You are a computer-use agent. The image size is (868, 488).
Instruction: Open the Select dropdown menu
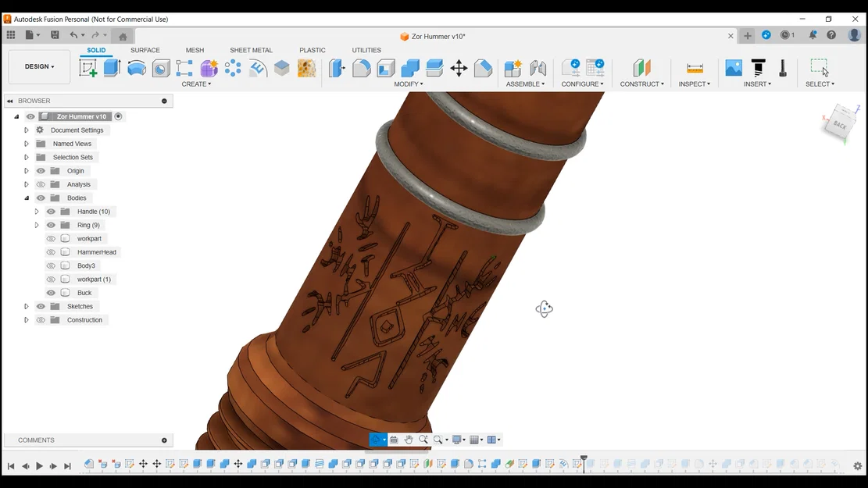pos(820,84)
